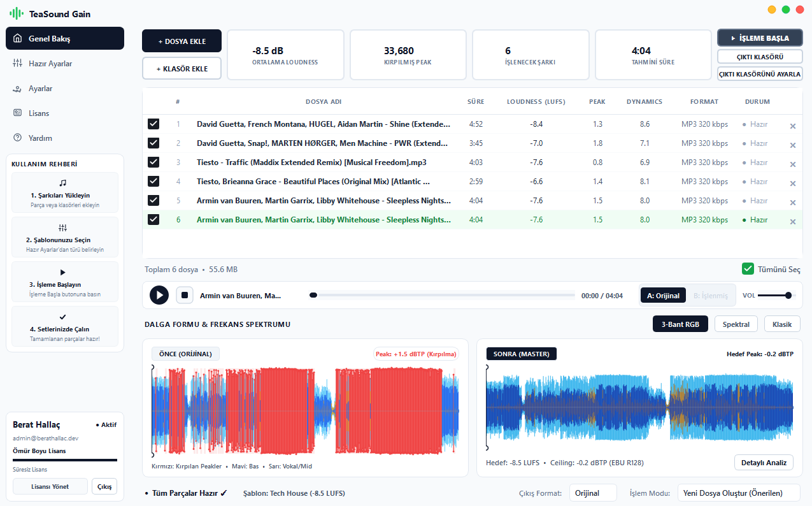Uncheck the Traffic track checkbox

pos(153,162)
